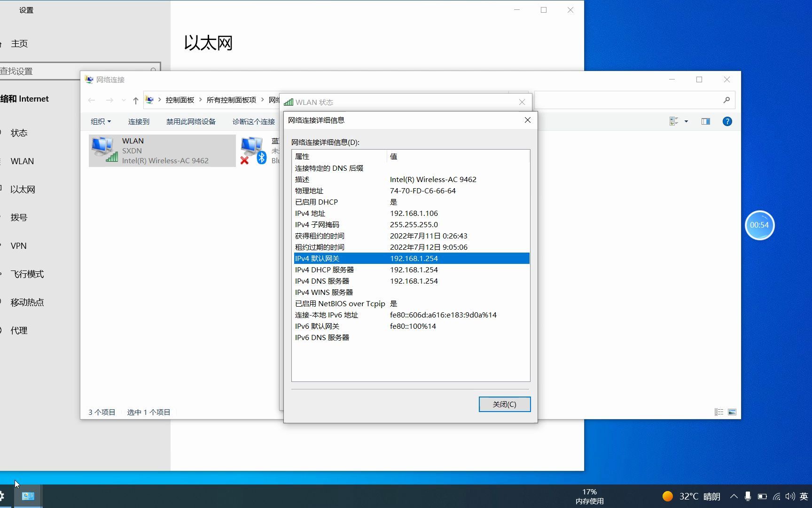812x508 pixels.
Task: Show hidden tray icons chevron
Action: 734,496
